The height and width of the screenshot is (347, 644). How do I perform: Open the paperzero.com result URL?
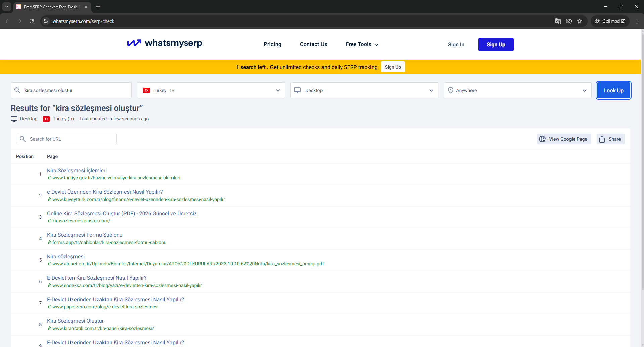[x=105, y=307]
